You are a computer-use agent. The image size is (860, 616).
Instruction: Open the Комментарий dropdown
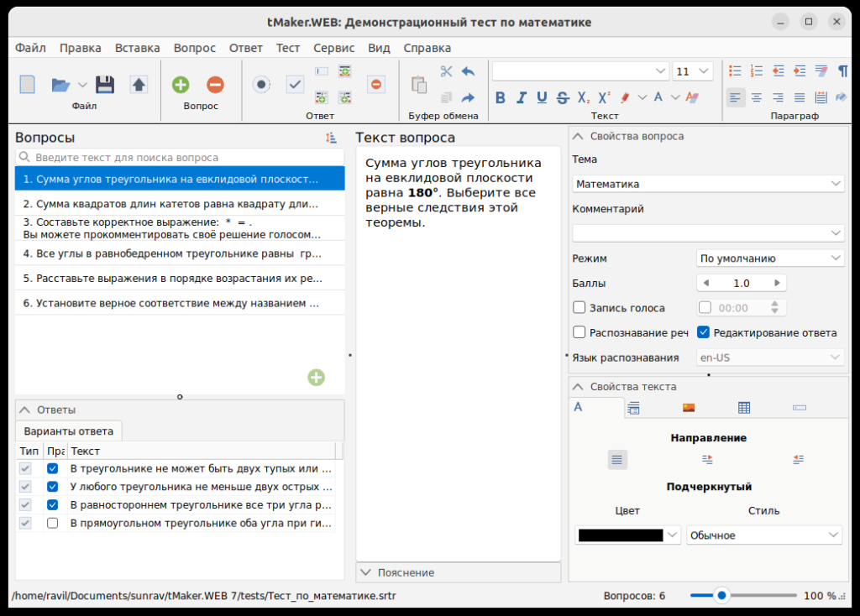point(708,233)
